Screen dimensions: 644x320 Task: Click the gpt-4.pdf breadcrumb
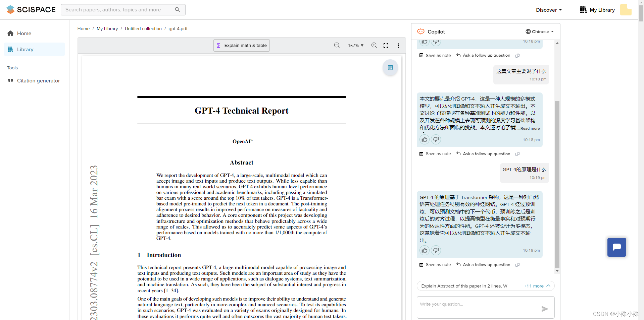point(178,28)
